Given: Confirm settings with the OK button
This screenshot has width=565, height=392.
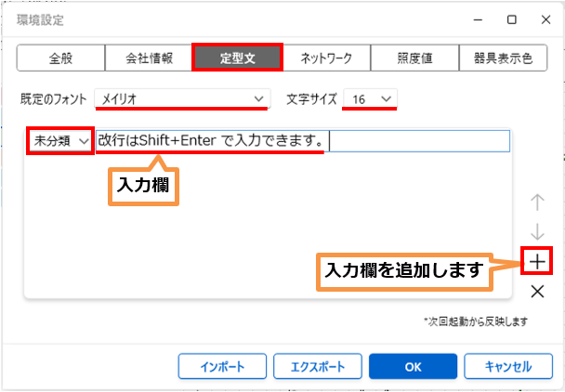Looking at the screenshot, I should (411, 366).
